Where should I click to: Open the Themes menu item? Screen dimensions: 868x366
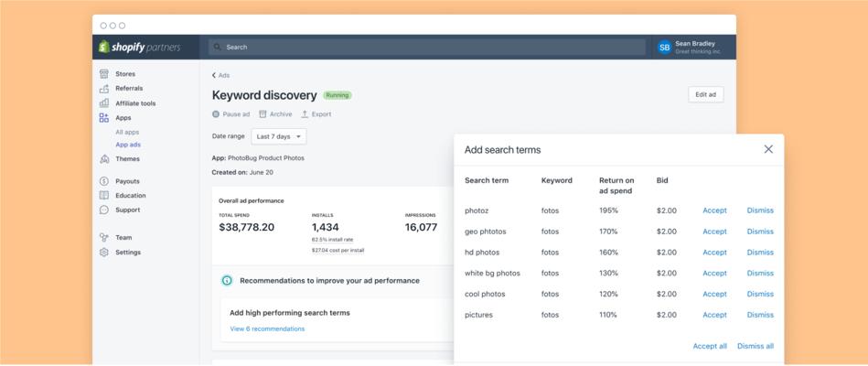pos(128,159)
